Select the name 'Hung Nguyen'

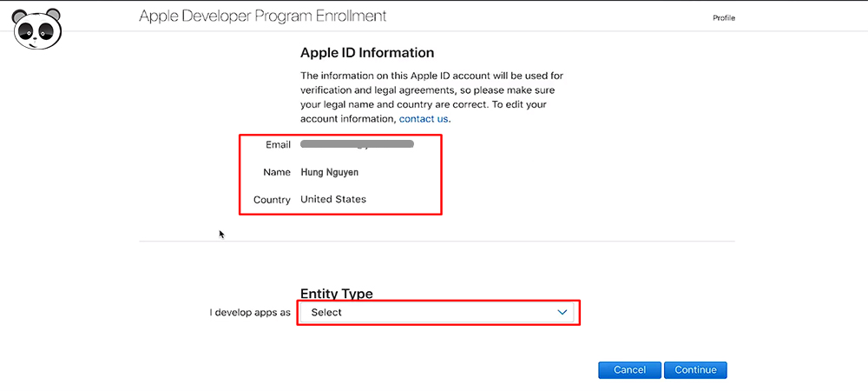point(329,172)
